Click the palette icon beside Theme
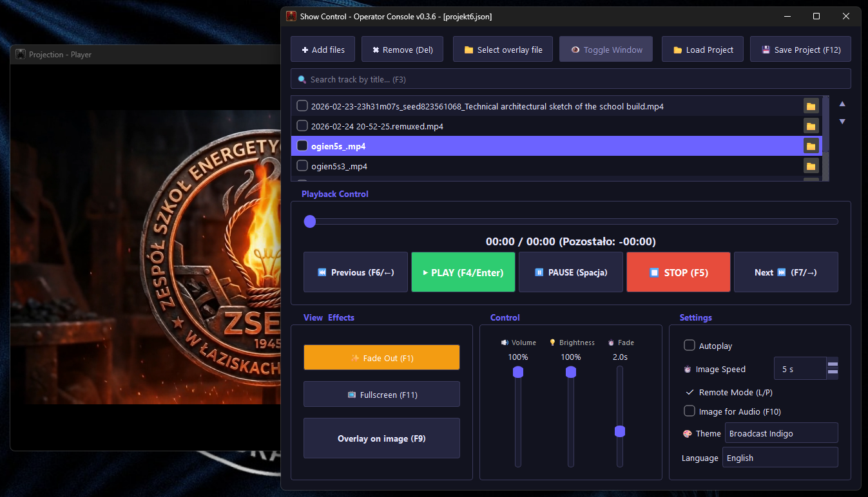Screen dimensions: 868x497 tap(688, 434)
